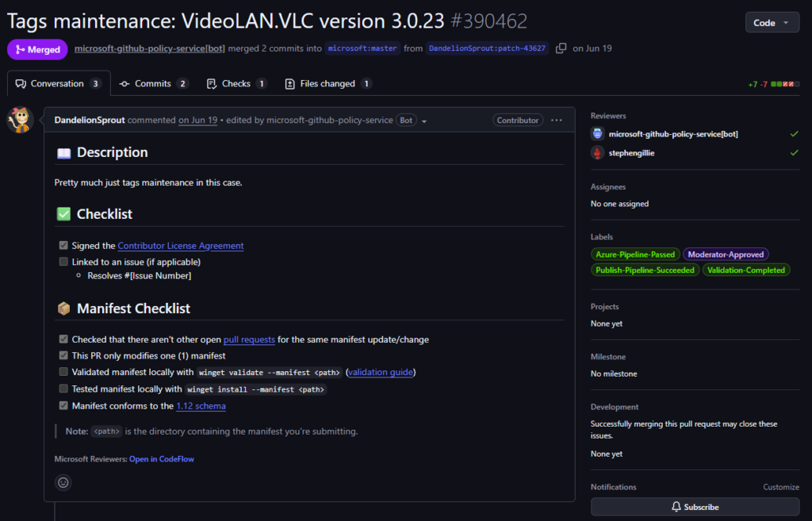Open the validation guide link
This screenshot has height=521, width=812.
[x=381, y=372]
